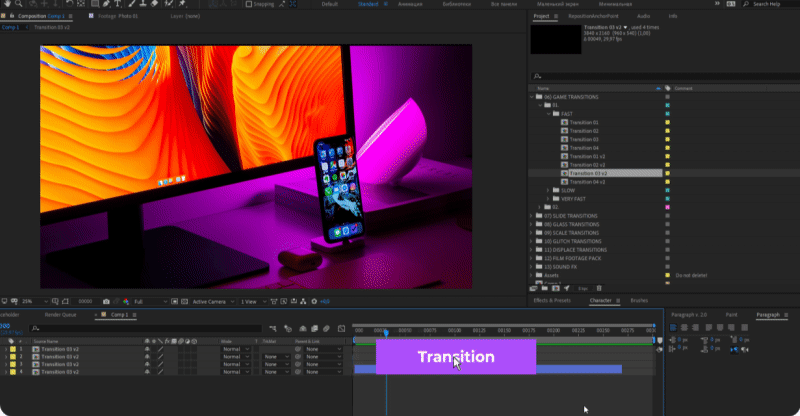
Task: Create a new folder in Project panel
Action: [545, 288]
